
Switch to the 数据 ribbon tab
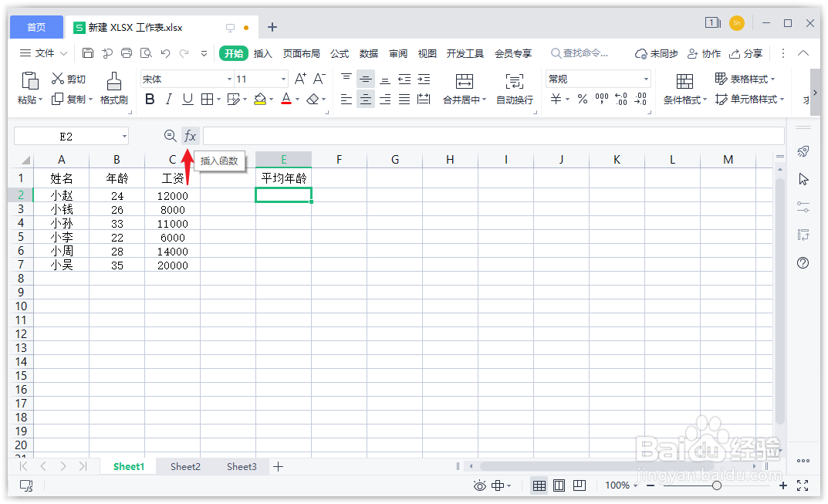click(369, 53)
